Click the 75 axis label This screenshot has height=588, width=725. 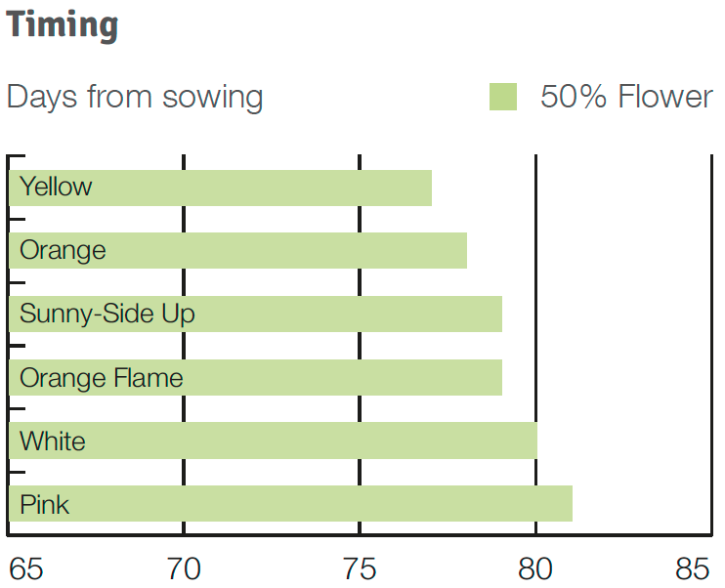pos(360,568)
